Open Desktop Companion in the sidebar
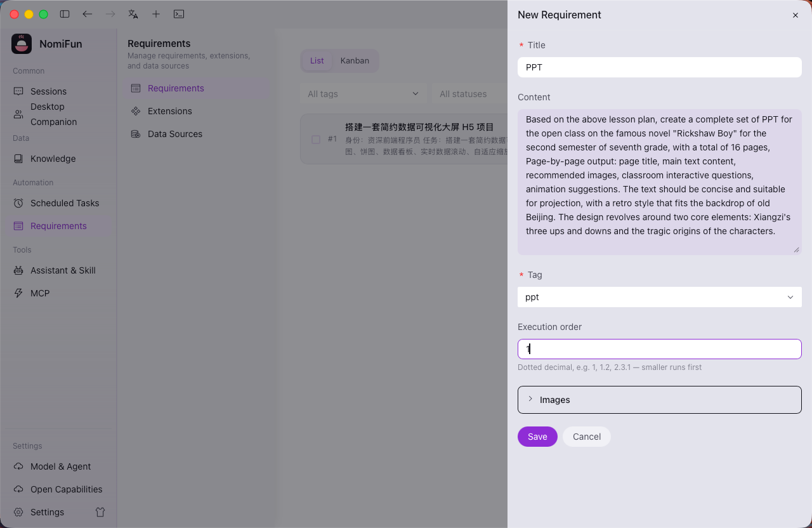Image resolution: width=812 pixels, height=528 pixels. pyautogui.click(x=58, y=114)
